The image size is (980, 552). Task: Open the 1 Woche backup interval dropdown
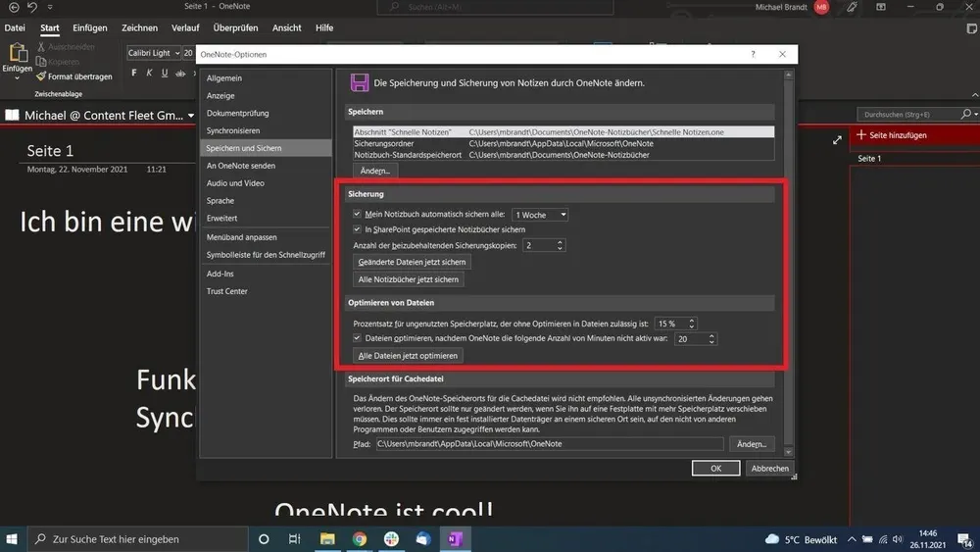pos(540,215)
